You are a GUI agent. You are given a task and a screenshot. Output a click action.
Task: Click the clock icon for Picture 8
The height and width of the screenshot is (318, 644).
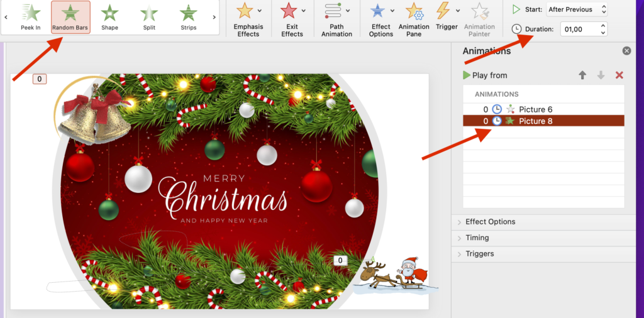pyautogui.click(x=497, y=121)
